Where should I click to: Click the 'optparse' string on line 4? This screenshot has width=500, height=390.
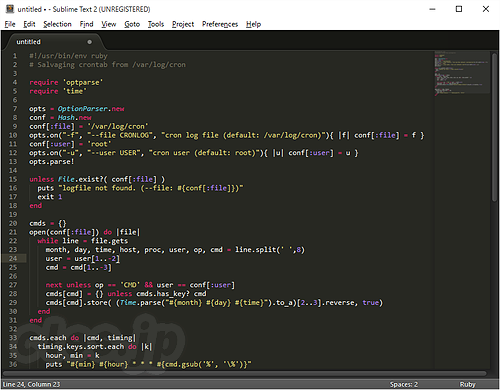[x=83, y=82]
